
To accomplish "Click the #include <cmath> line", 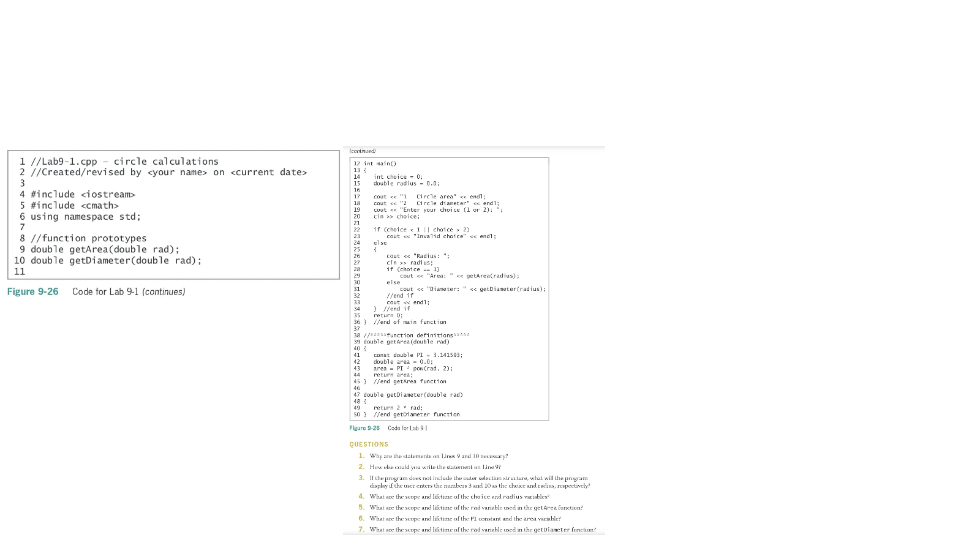I will point(73,205).
